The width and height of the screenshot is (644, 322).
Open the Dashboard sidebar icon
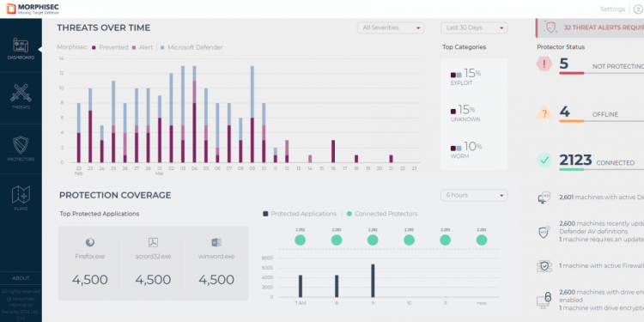click(21, 46)
